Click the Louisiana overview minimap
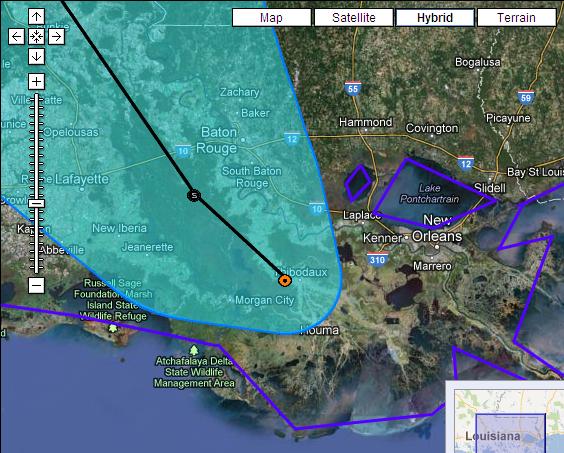 505,417
